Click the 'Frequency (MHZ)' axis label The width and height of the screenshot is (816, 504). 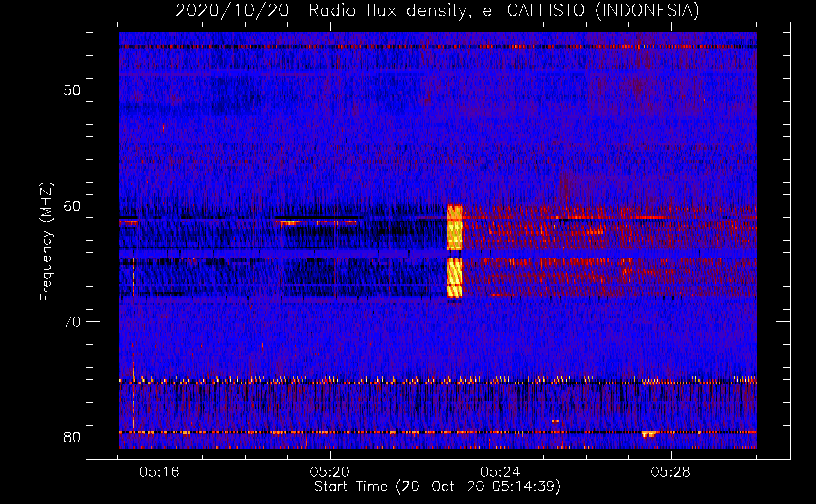point(46,242)
